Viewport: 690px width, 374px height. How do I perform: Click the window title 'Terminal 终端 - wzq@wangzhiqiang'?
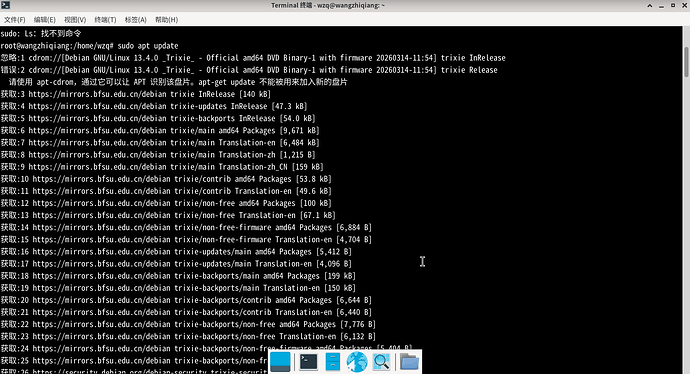pos(328,5)
